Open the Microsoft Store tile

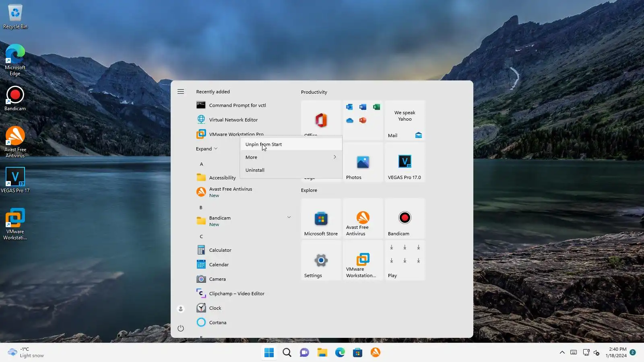point(321,218)
